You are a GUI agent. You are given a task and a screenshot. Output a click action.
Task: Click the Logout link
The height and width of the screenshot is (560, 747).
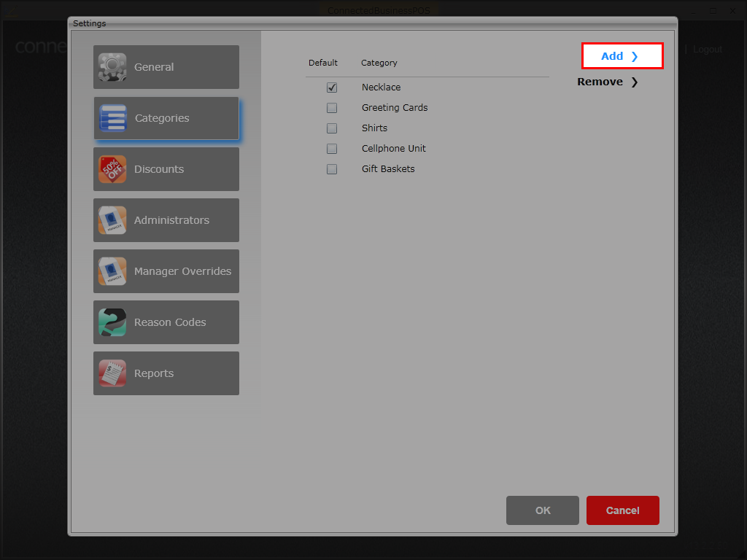[708, 50]
